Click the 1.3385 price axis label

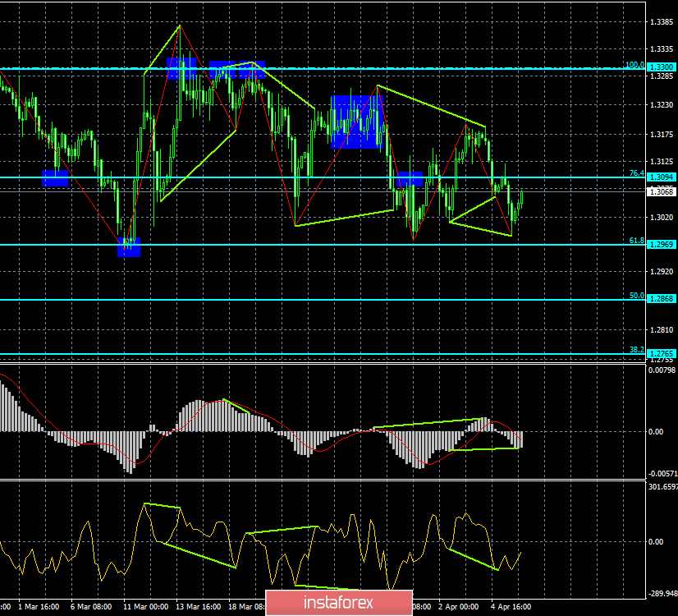coord(662,21)
